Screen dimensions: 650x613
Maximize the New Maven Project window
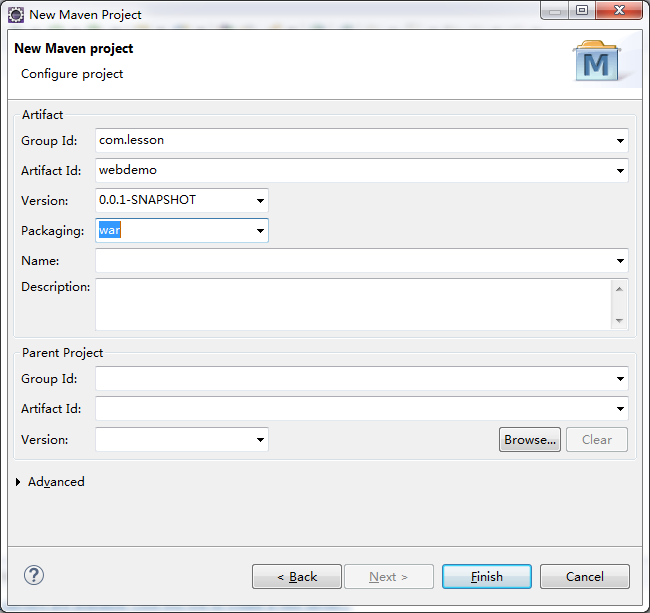tap(582, 10)
